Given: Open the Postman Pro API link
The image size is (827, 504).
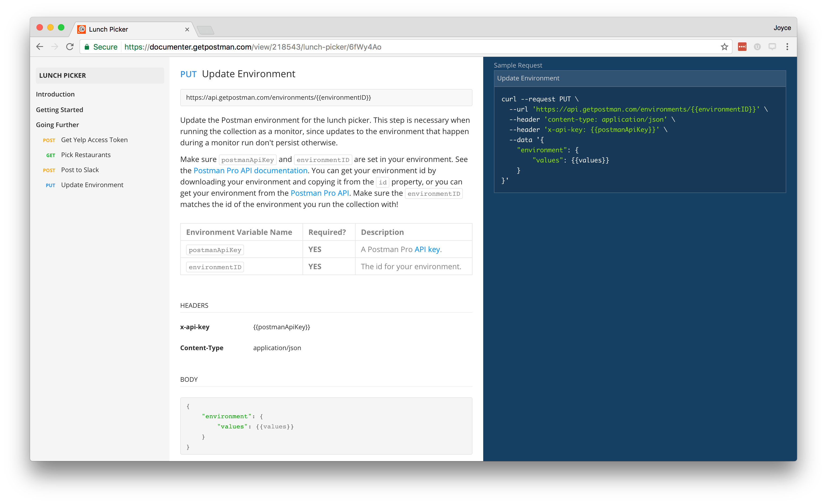Looking at the screenshot, I should click(320, 193).
